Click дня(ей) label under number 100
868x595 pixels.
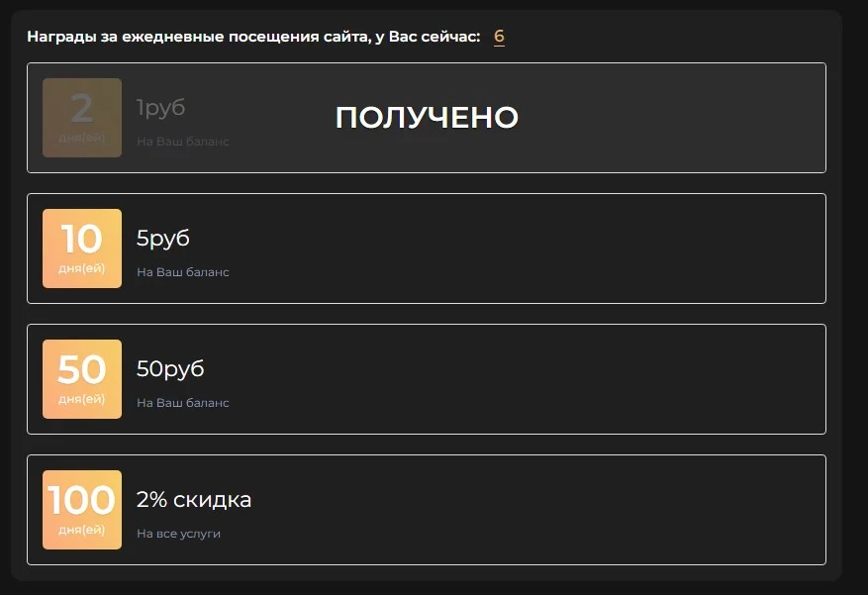(x=82, y=530)
